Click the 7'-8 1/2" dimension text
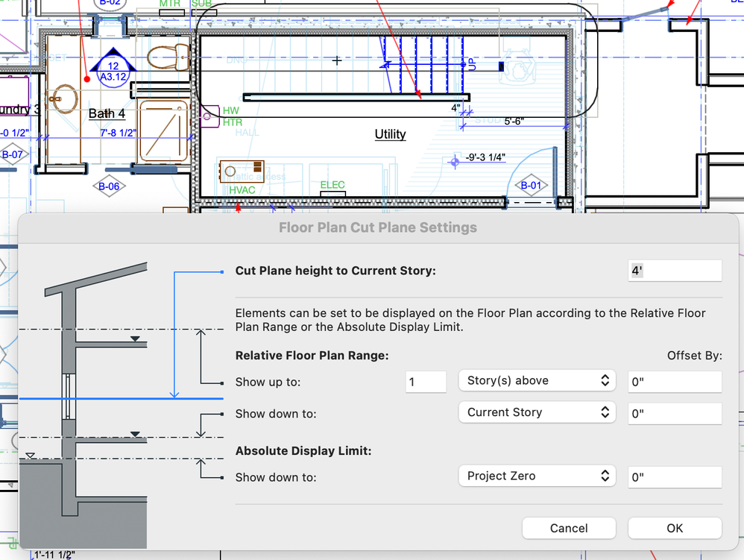The height and width of the screenshot is (560, 744). [118, 133]
